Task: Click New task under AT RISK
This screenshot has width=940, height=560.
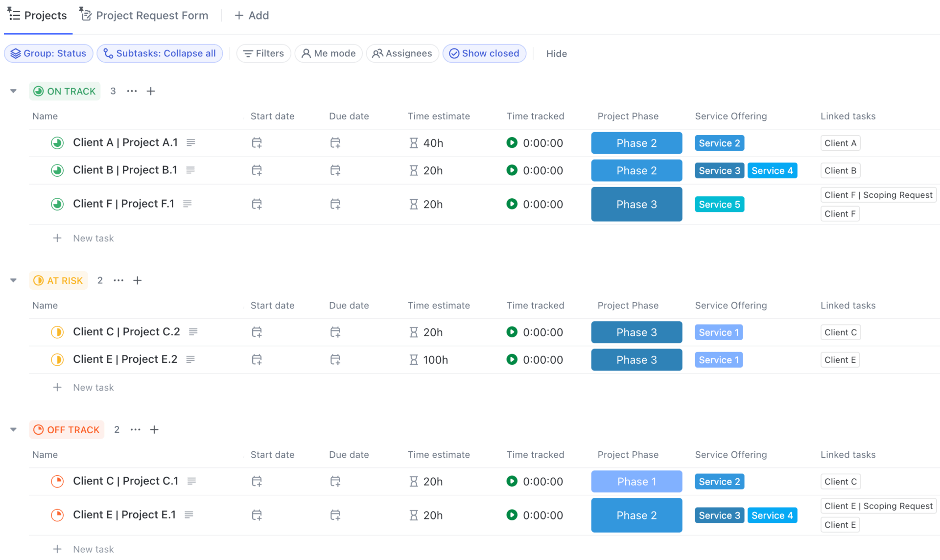Action: (x=93, y=388)
